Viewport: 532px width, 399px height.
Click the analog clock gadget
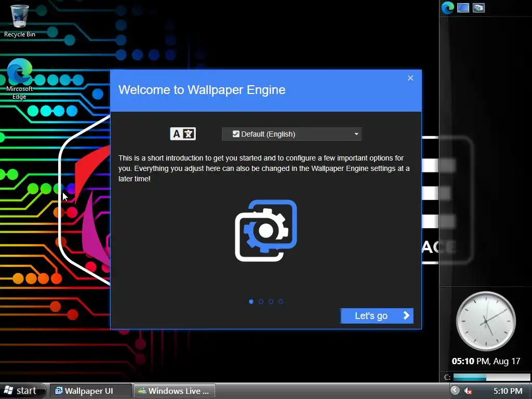tap(486, 321)
